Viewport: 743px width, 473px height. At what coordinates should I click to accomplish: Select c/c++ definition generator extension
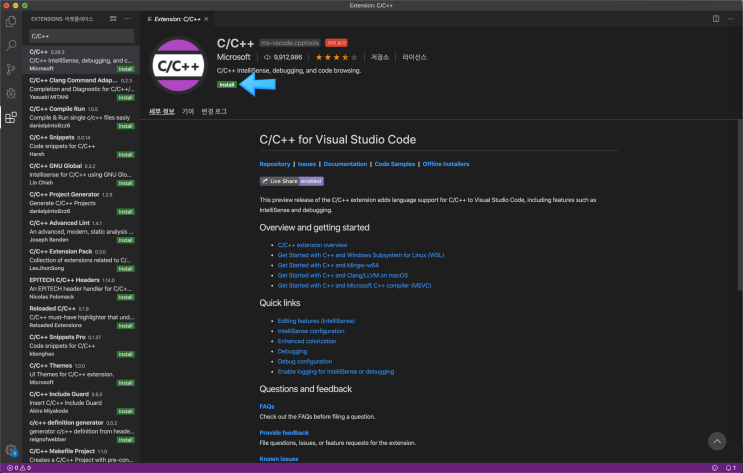pos(81,431)
